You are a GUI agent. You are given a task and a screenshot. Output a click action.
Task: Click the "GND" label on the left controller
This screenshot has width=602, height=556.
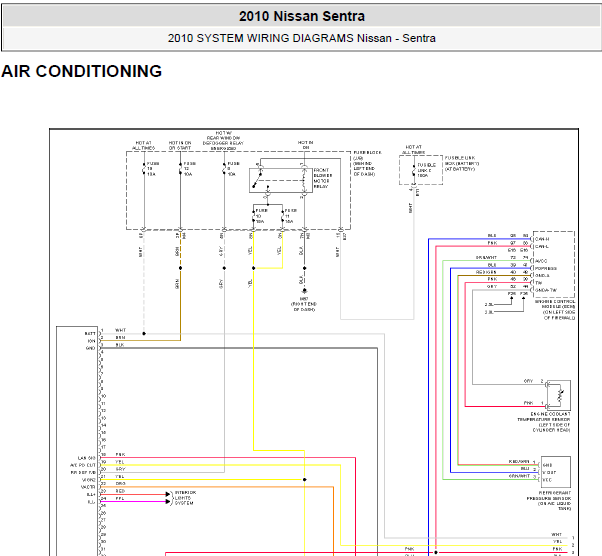tap(91, 348)
